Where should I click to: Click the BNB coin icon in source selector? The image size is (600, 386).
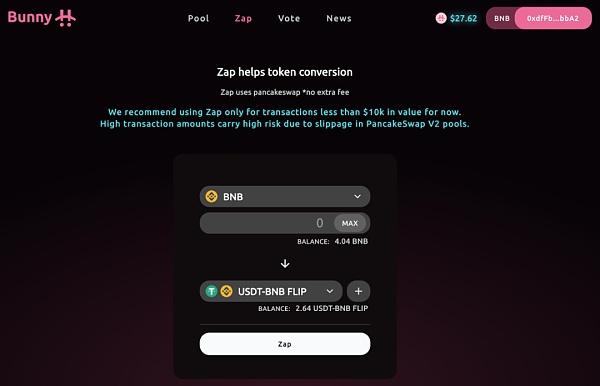[212, 196]
